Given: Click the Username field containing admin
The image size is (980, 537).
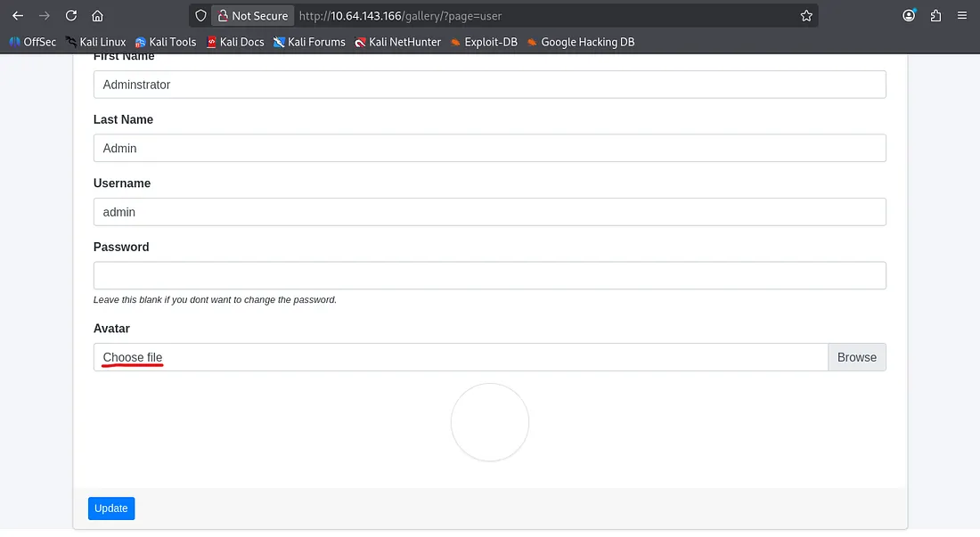Looking at the screenshot, I should pyautogui.click(x=489, y=212).
